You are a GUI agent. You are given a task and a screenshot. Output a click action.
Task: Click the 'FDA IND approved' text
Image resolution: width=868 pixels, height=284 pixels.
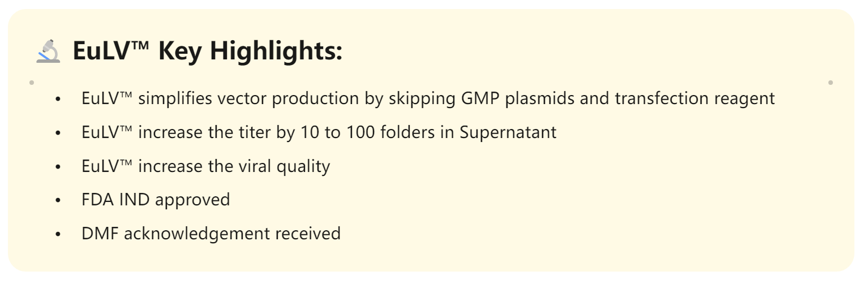coord(156,200)
